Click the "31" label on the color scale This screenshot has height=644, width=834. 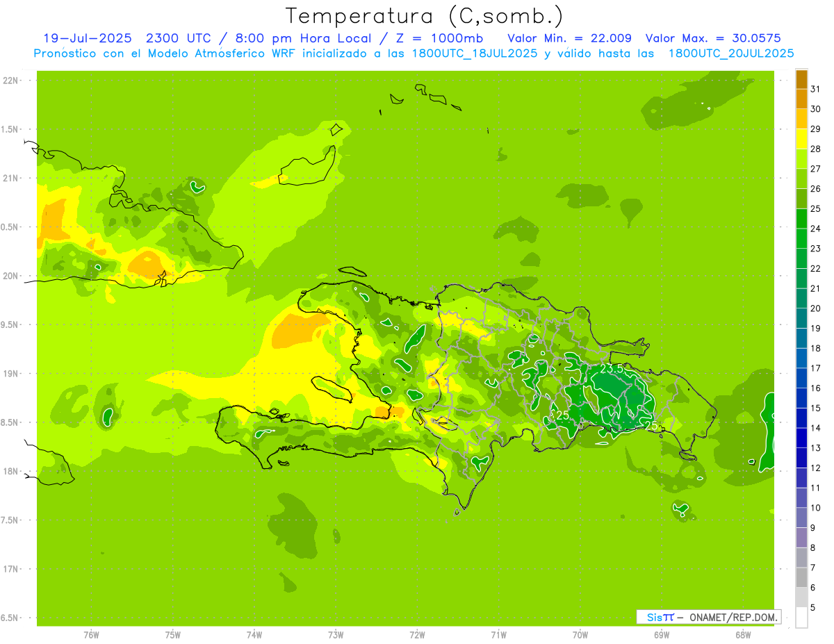pos(815,89)
